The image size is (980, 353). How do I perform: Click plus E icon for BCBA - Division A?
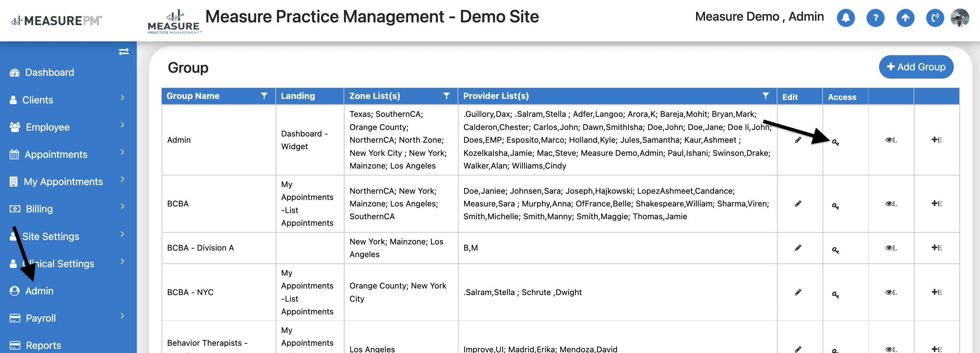pos(936,248)
